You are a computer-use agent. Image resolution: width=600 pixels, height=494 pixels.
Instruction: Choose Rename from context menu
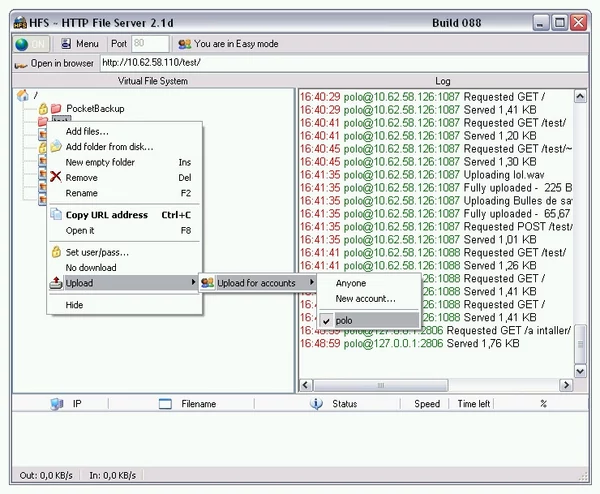(125, 193)
